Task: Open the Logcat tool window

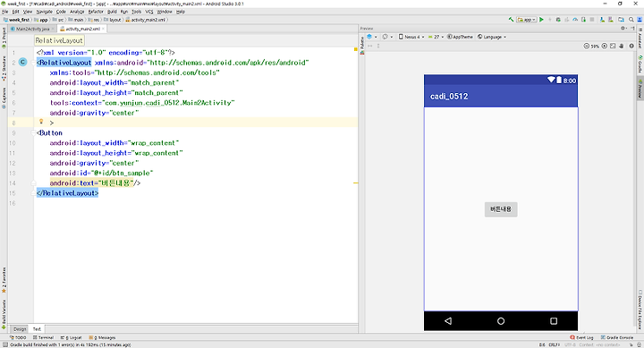Action: tap(71, 338)
